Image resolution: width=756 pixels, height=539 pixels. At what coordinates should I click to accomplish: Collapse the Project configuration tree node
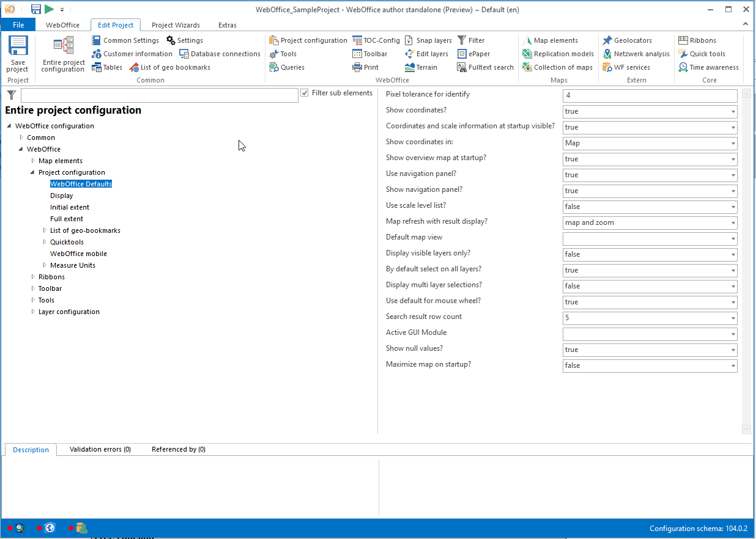(x=32, y=172)
